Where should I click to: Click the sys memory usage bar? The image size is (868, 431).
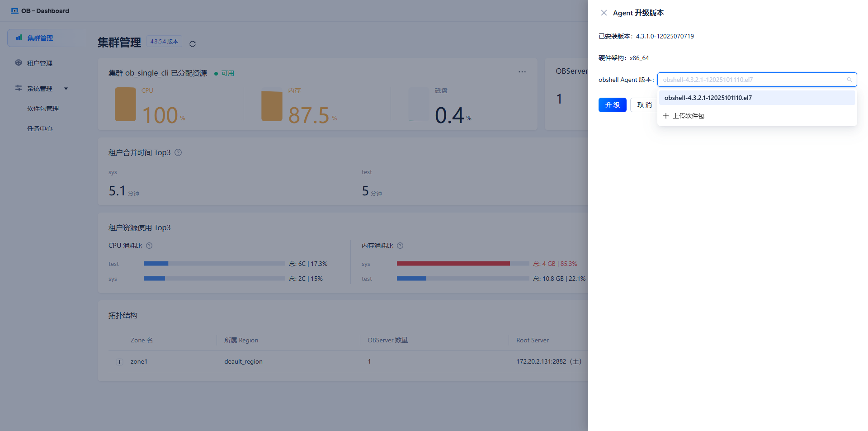point(463,263)
